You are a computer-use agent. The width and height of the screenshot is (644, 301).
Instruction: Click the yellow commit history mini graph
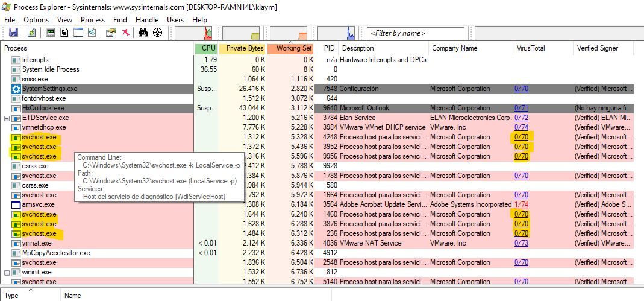pyautogui.click(x=241, y=33)
